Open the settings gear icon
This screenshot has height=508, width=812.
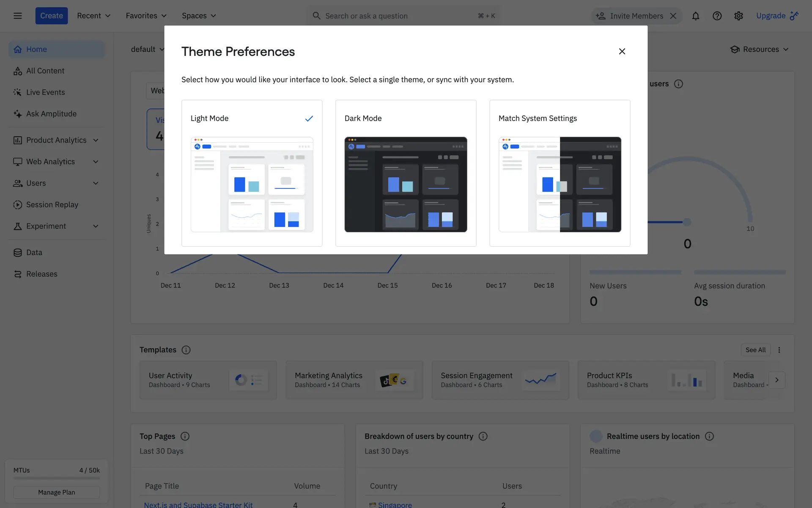738,16
